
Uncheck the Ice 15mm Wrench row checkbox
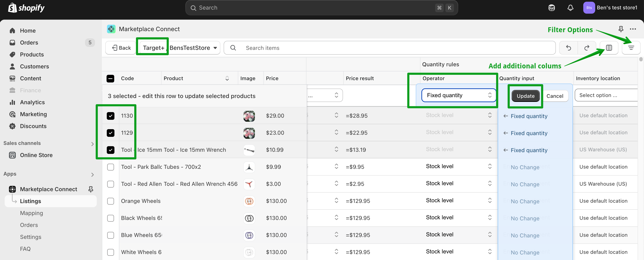coord(111,150)
